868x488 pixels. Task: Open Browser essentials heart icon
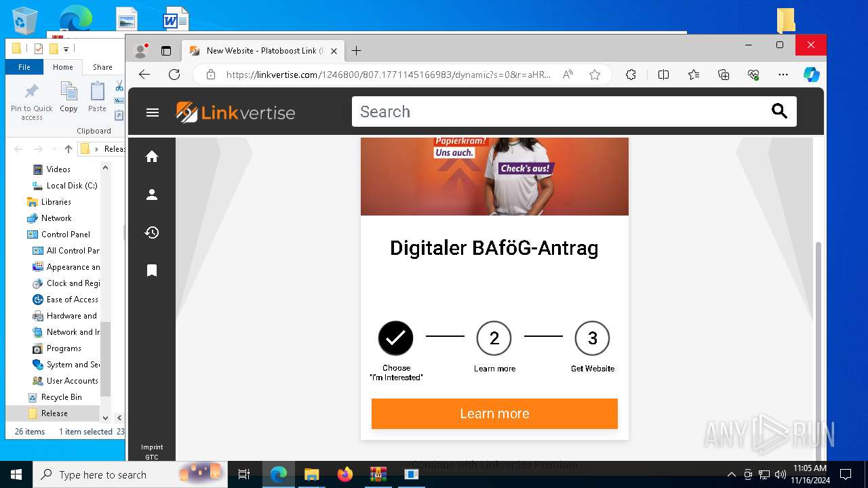pyautogui.click(x=753, y=75)
